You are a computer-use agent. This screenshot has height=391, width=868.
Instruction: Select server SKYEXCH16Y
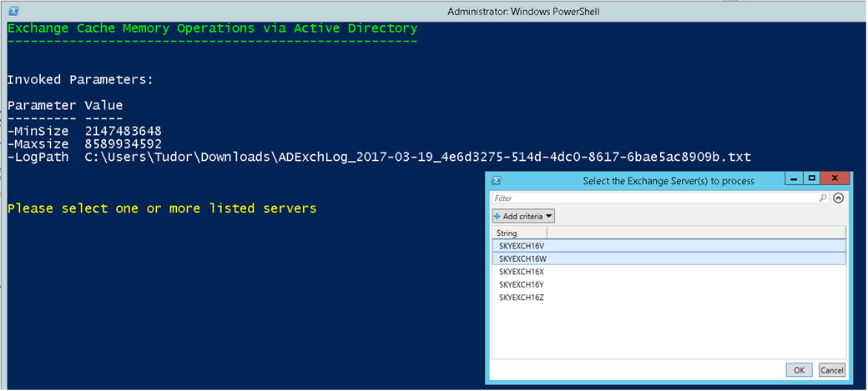click(x=669, y=284)
